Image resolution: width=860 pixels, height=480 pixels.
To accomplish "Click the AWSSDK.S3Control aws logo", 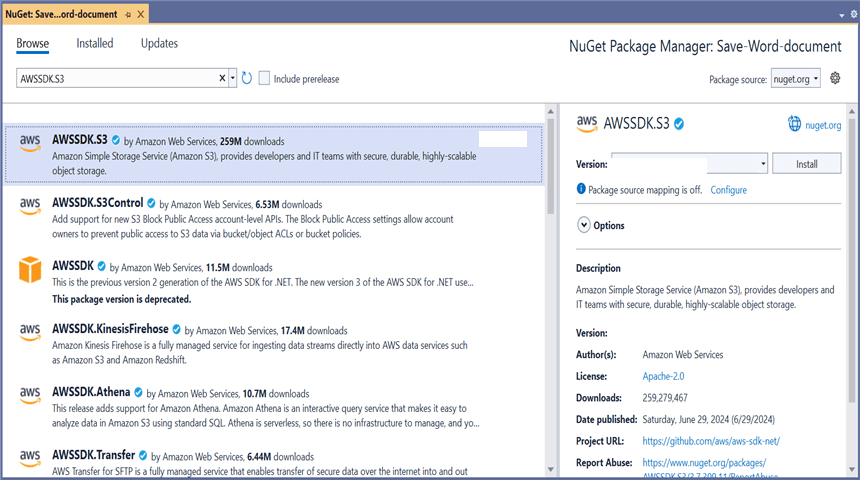I will pyautogui.click(x=30, y=206).
